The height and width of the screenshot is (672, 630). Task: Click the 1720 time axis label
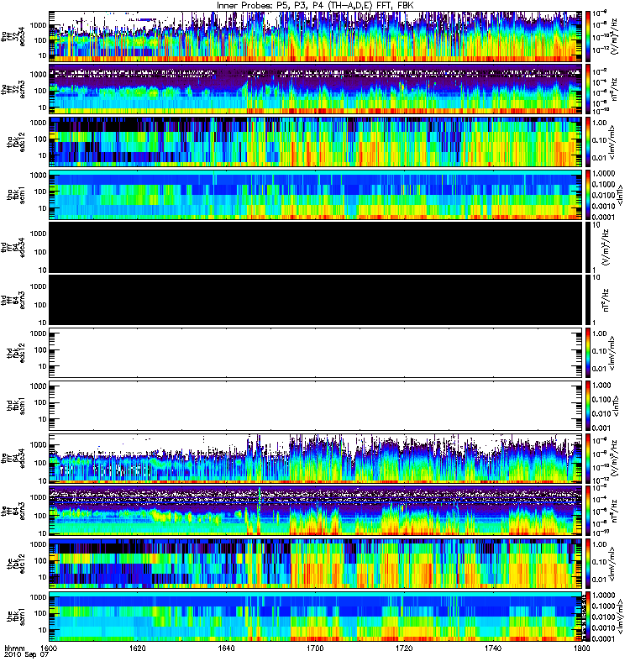tap(404, 648)
